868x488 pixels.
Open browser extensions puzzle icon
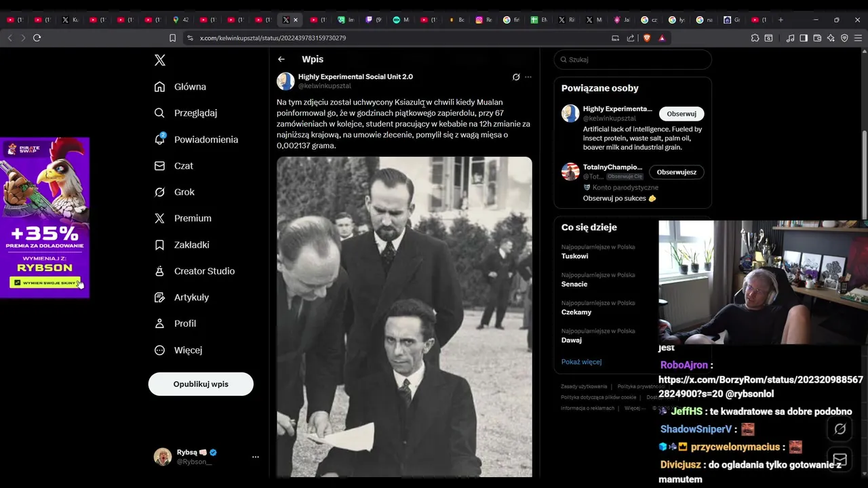[755, 38]
